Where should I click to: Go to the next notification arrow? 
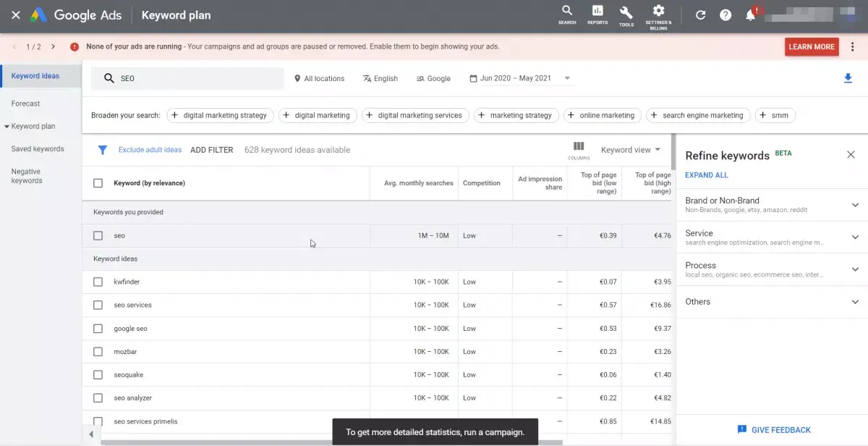tap(53, 46)
